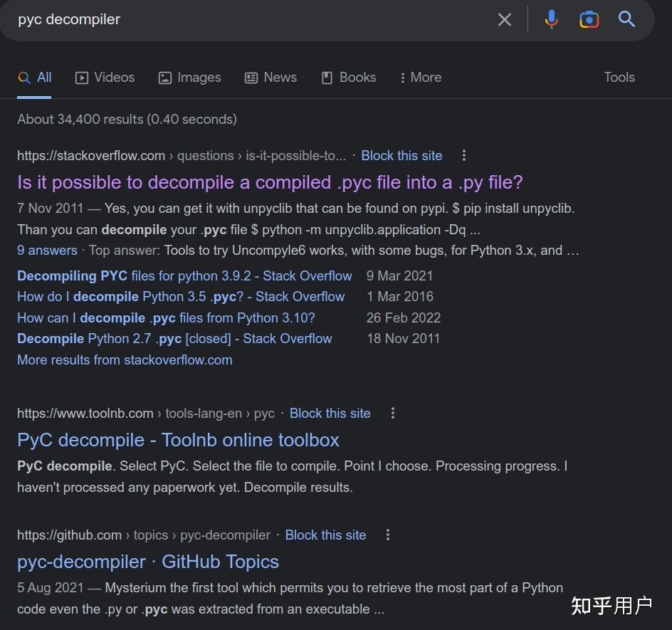Block the stackoverflow.com site
Viewport: 672px width, 630px height.
pyautogui.click(x=401, y=155)
